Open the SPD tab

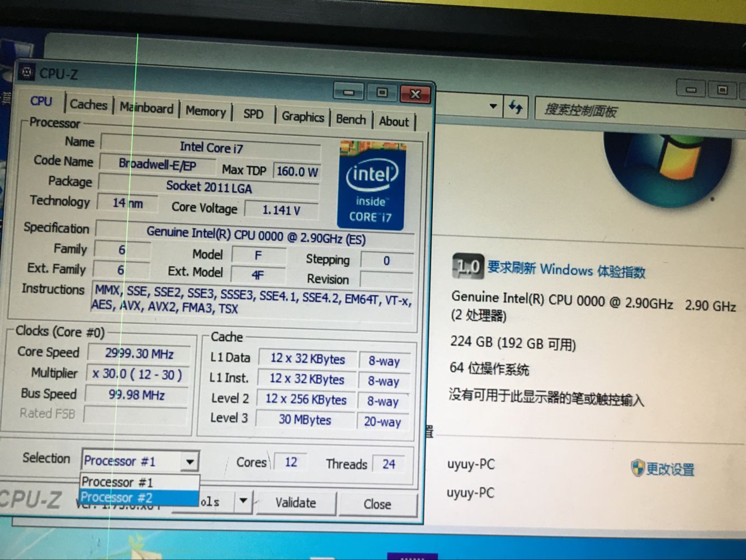[253, 114]
